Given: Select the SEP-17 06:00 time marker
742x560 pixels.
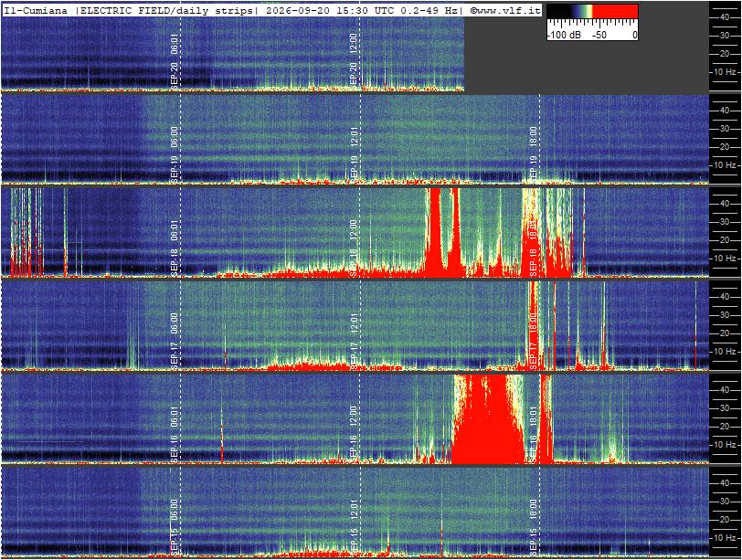Looking at the screenshot, I should pyautogui.click(x=175, y=340).
